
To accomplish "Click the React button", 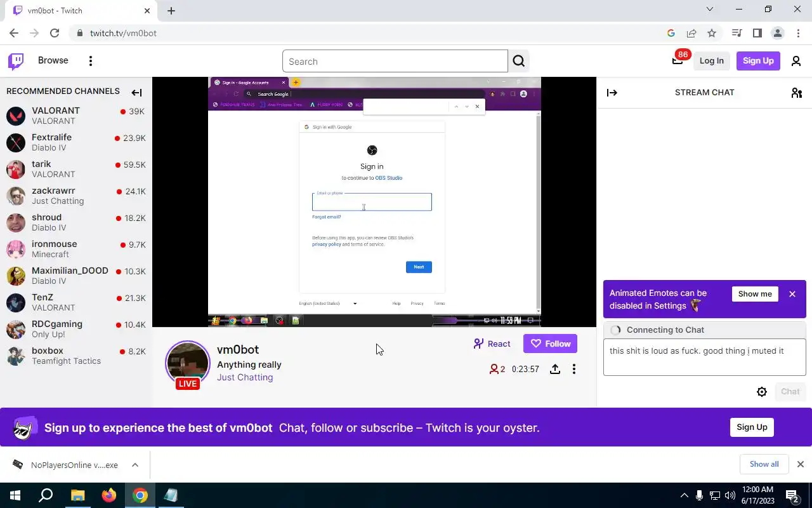I will pos(492,344).
